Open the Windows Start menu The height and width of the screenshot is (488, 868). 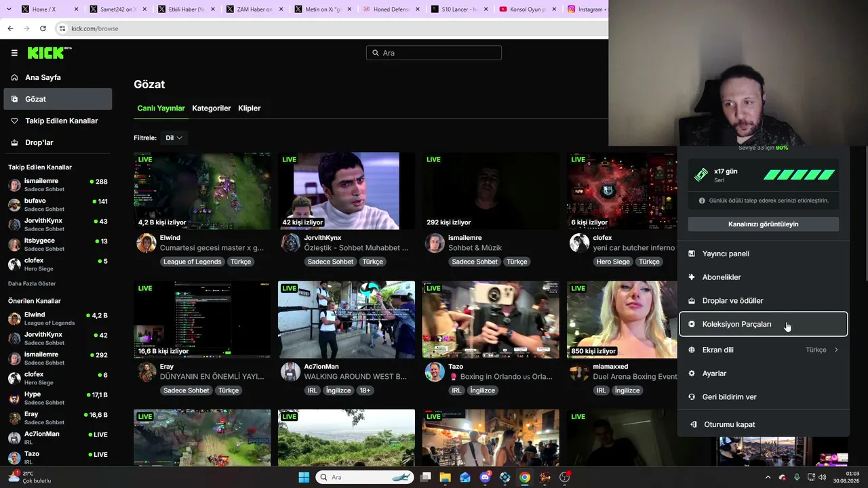click(x=304, y=477)
